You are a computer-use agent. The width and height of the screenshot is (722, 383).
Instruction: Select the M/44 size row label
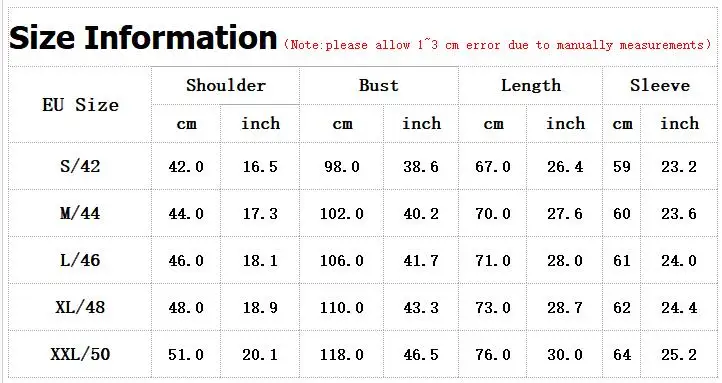point(80,213)
